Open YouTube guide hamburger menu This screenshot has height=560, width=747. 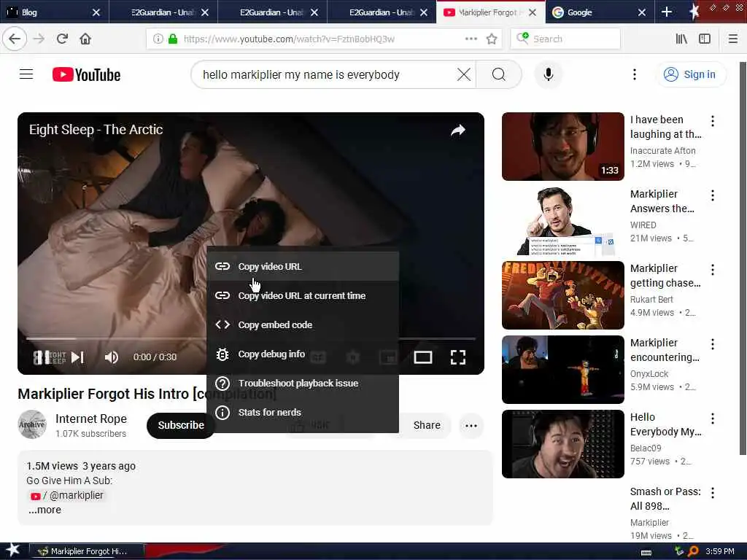coord(26,74)
